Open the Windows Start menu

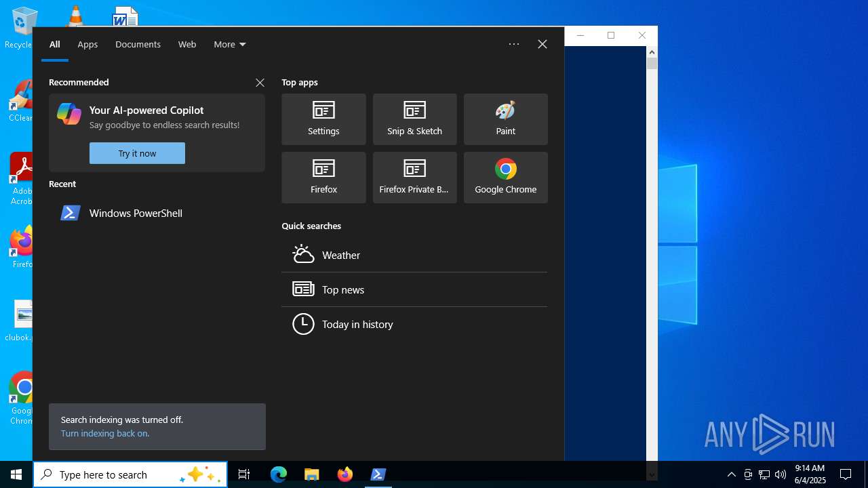[x=16, y=474]
